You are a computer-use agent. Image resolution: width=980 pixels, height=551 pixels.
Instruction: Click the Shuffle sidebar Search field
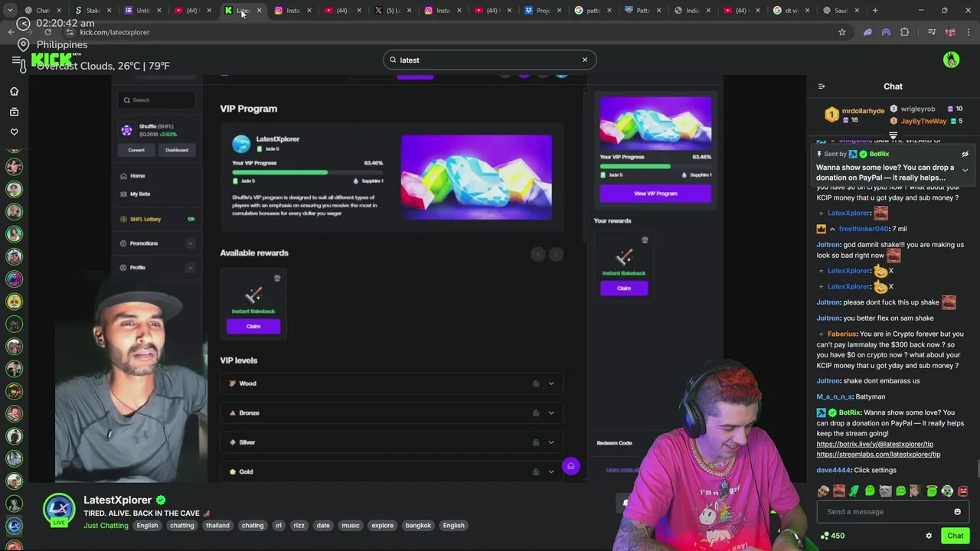[x=158, y=100]
